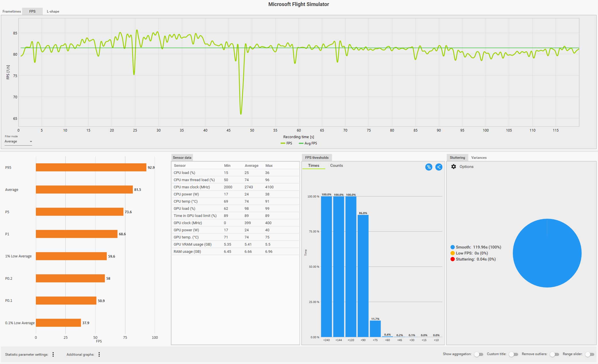The image size is (598, 364).
Task: Enable the Show aggregation switch
Action: [478, 354]
